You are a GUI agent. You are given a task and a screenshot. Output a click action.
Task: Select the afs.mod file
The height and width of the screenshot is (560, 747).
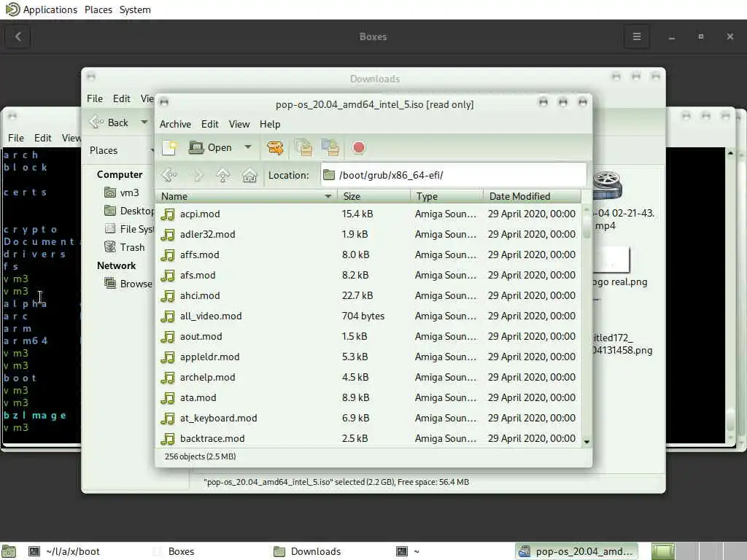(x=197, y=275)
